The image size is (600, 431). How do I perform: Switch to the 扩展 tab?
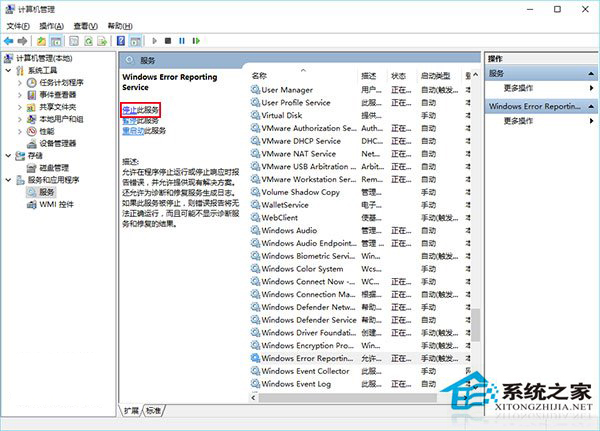pyautogui.click(x=131, y=410)
